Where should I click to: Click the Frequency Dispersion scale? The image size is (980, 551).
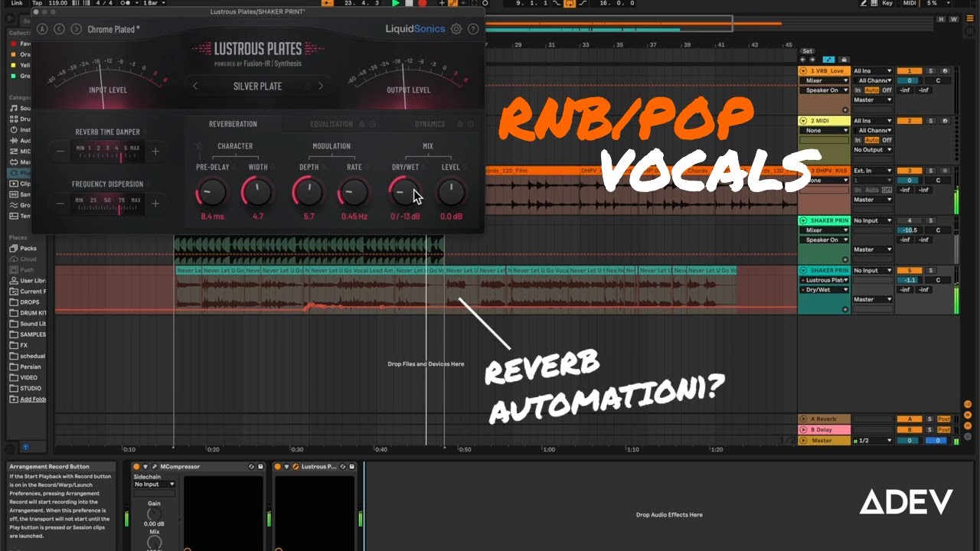[107, 204]
